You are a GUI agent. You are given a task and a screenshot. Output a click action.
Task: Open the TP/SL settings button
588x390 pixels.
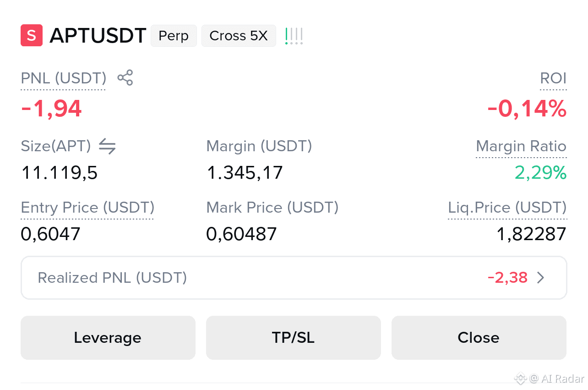pyautogui.click(x=294, y=338)
